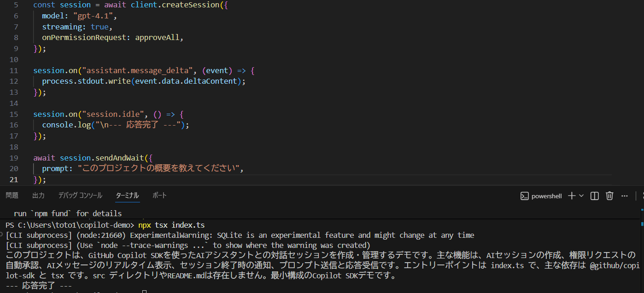Switch to the 出力 panel tab
644x293 pixels.
click(x=38, y=195)
